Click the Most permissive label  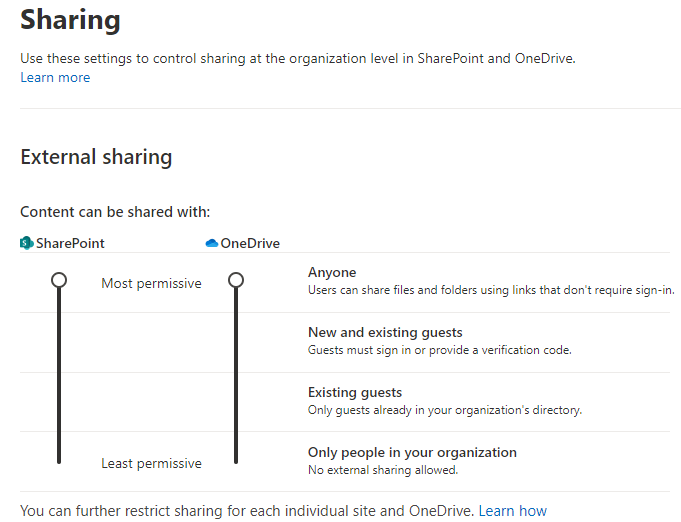click(151, 283)
